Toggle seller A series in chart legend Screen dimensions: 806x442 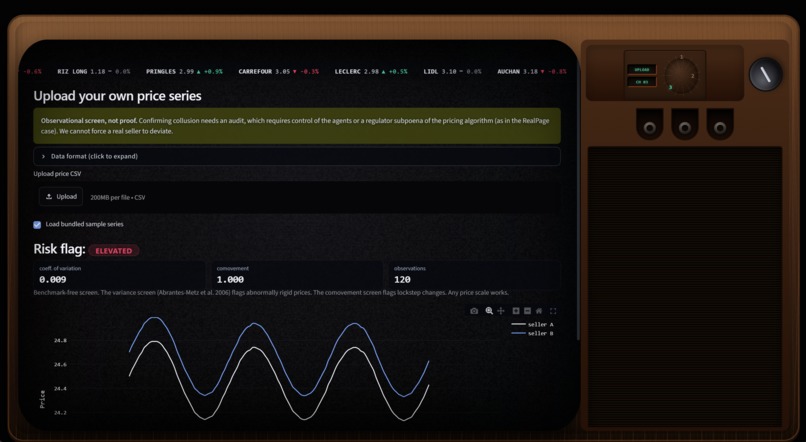(x=533, y=324)
